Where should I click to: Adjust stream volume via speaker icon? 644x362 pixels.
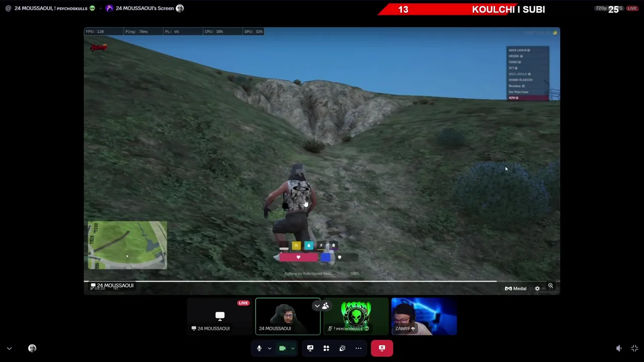tap(619, 348)
